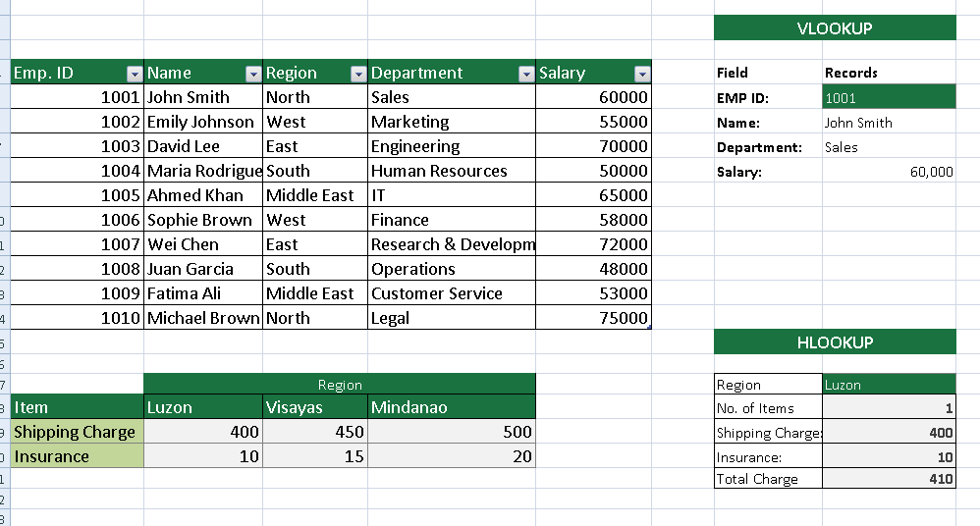Click the No. of Items value cell
Image resolution: width=980 pixels, height=526 pixels.
click(x=889, y=408)
